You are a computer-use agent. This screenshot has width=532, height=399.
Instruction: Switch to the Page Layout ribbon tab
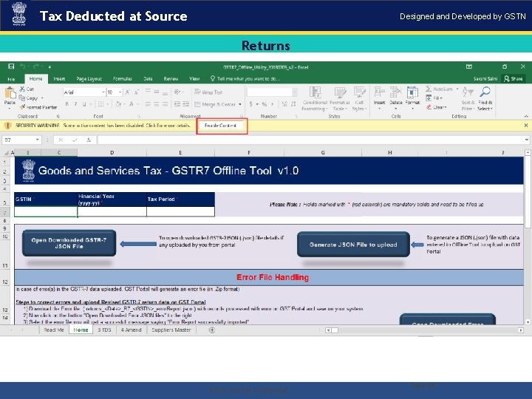tap(89, 79)
